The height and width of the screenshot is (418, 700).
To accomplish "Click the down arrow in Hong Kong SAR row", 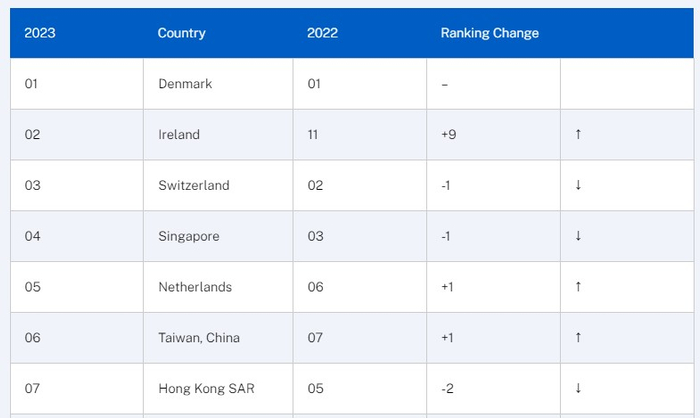I will (578, 388).
